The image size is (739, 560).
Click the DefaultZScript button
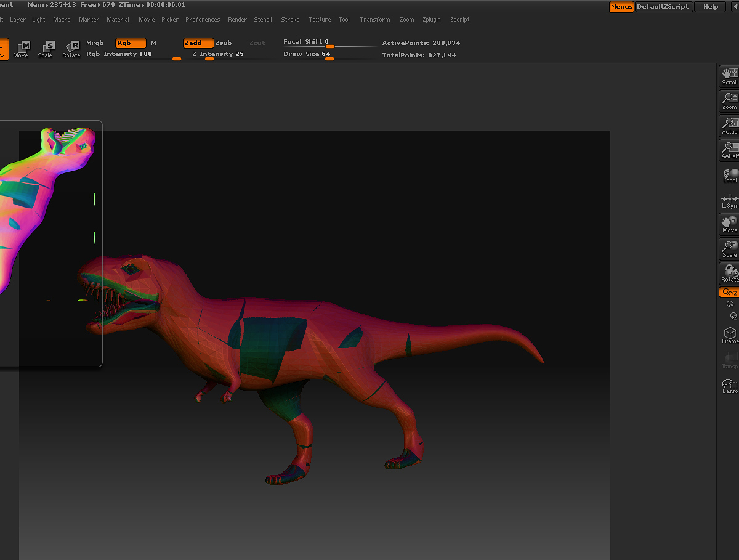coord(664,7)
